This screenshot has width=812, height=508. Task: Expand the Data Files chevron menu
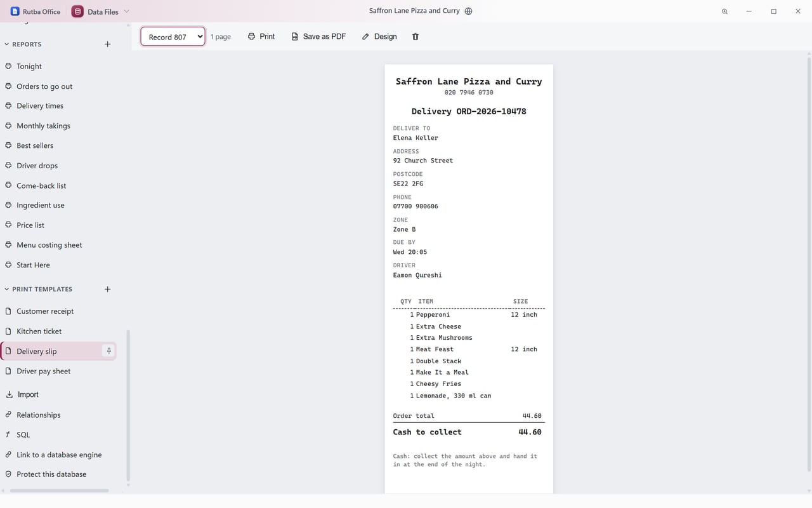point(126,11)
